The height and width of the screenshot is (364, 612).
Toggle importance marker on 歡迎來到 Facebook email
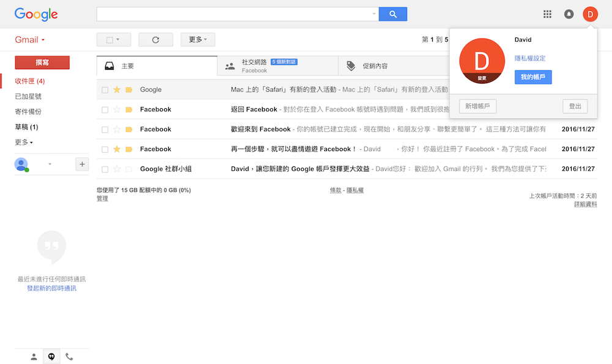point(129,130)
